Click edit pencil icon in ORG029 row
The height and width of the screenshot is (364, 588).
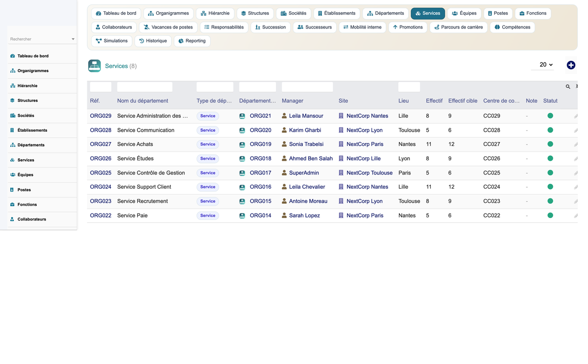click(x=576, y=116)
